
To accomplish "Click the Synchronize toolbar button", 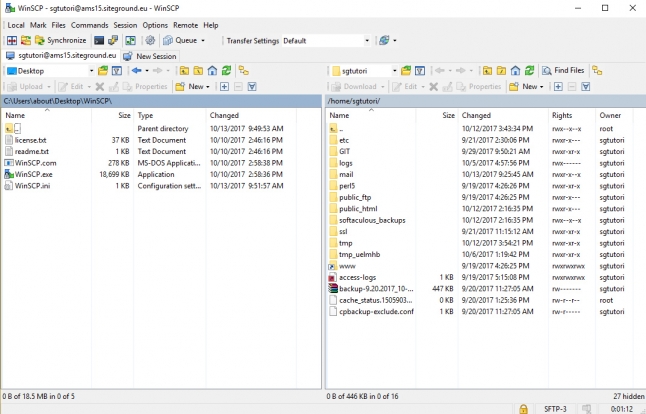I will 61,40.
